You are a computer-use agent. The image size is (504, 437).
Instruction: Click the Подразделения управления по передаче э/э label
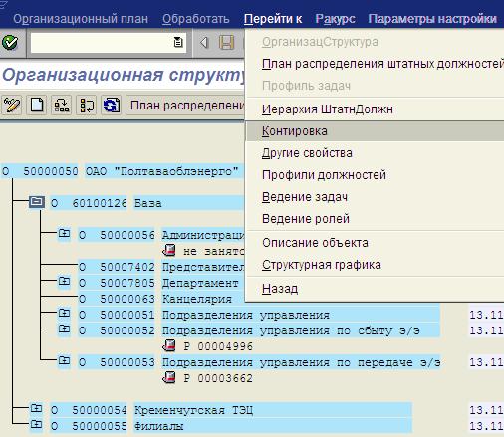(x=301, y=362)
